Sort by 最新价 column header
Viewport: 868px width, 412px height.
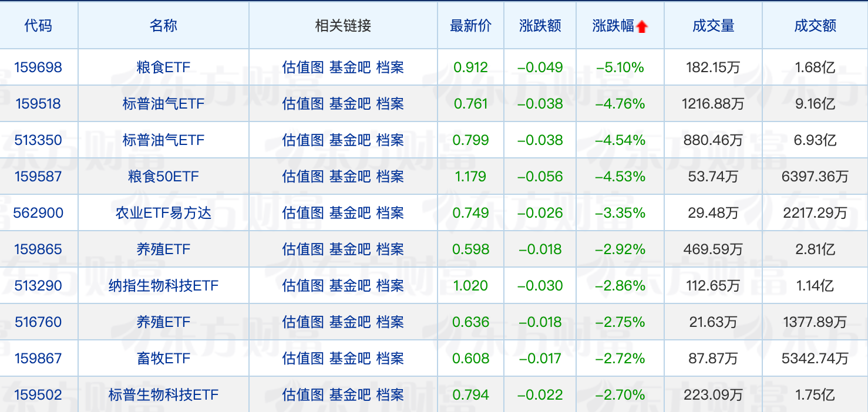click(470, 26)
